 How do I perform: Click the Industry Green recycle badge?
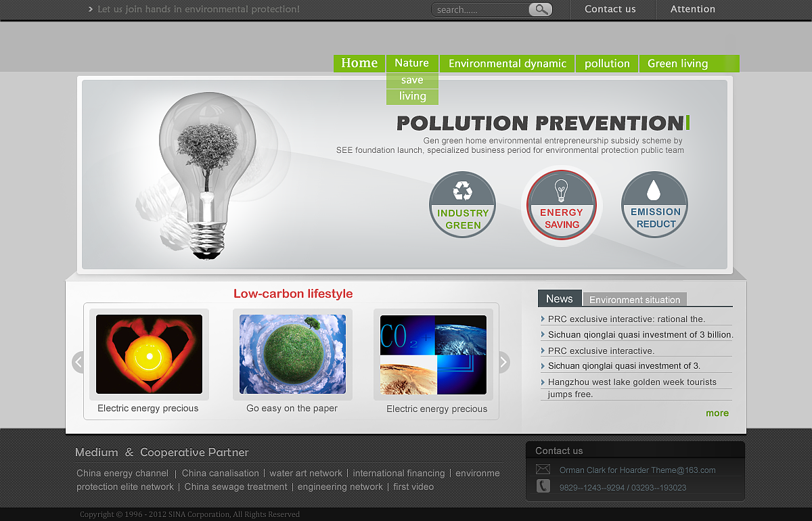pos(463,204)
